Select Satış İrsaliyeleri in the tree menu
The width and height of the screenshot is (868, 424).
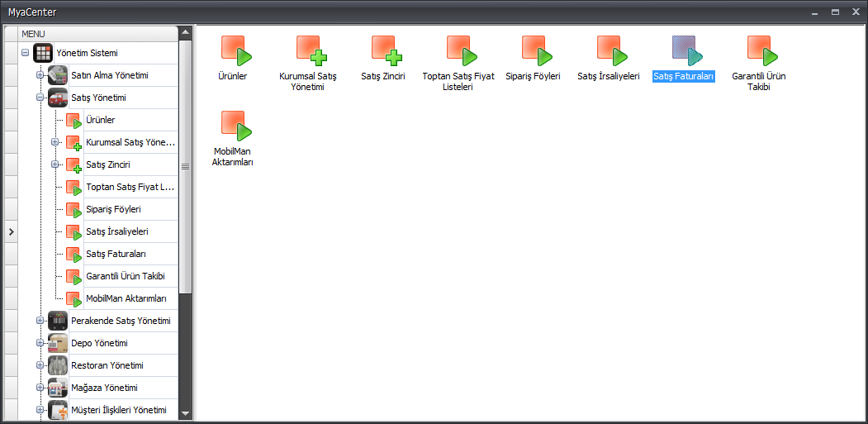point(116,231)
